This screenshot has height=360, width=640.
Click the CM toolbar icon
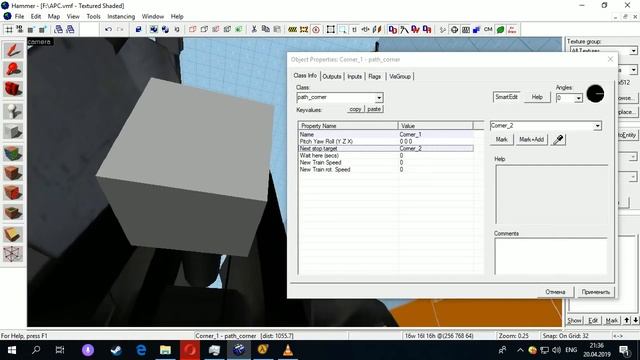pyautogui.click(x=488, y=29)
